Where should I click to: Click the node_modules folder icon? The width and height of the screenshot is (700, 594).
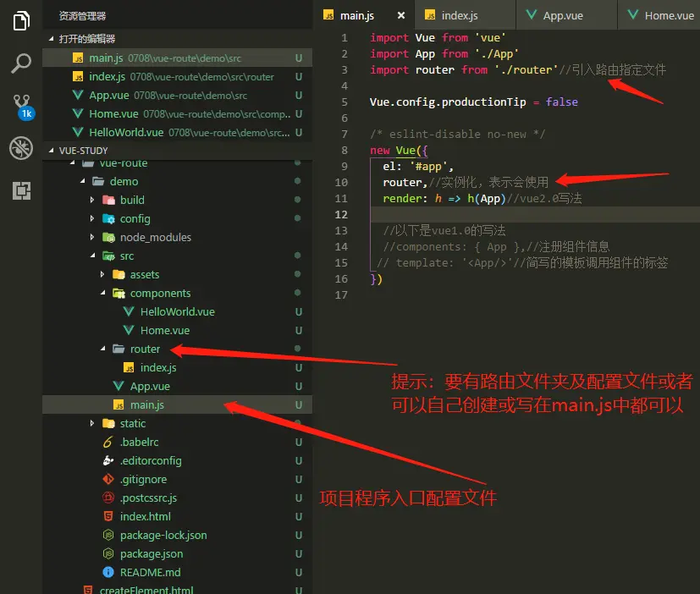(108, 237)
